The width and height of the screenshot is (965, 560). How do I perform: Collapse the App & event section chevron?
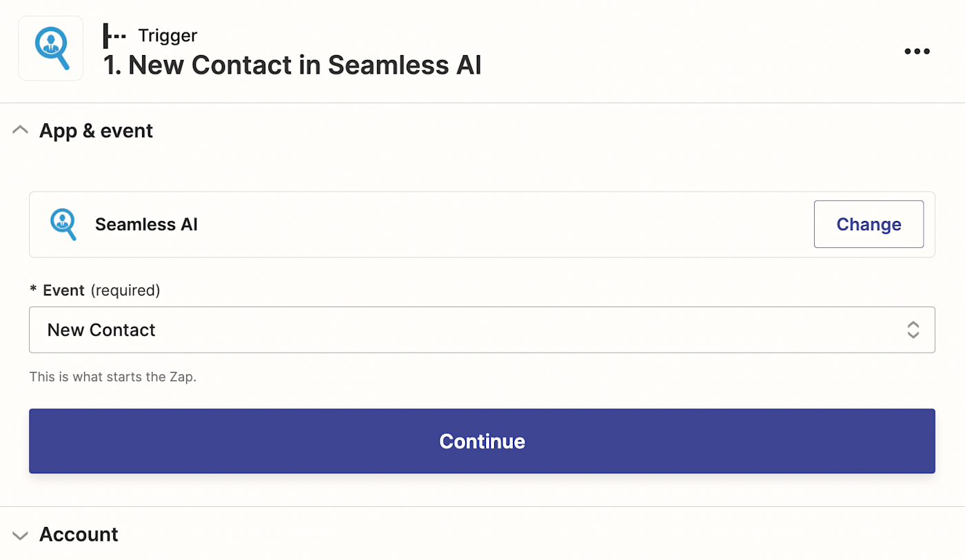point(21,130)
